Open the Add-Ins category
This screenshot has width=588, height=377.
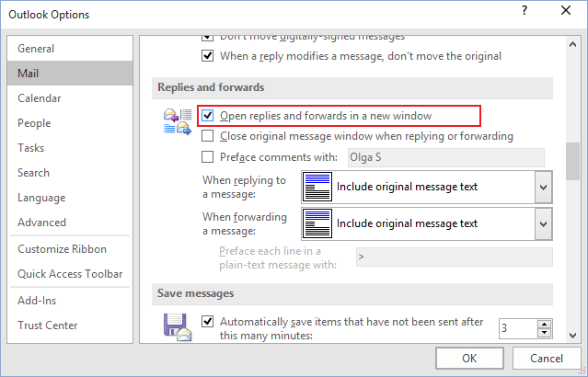[x=70, y=301]
